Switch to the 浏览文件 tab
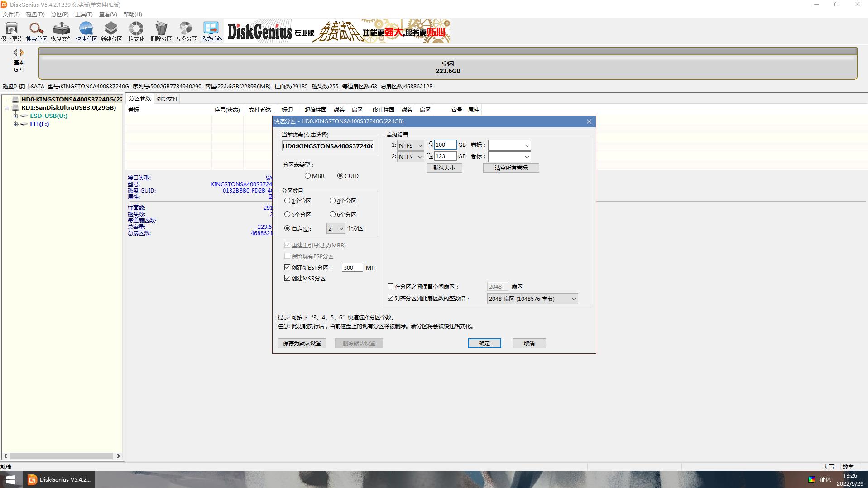The width and height of the screenshot is (868, 488). pos(167,99)
